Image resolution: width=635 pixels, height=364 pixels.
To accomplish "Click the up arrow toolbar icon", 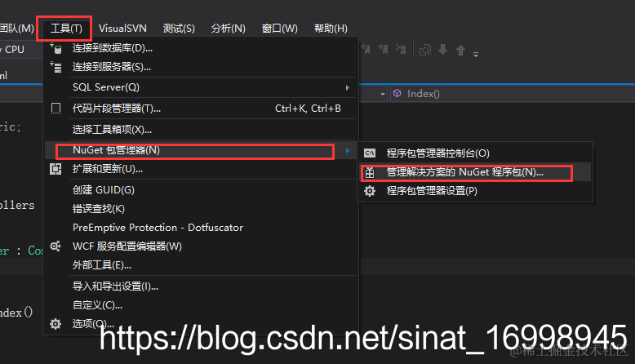I will coord(461,51).
